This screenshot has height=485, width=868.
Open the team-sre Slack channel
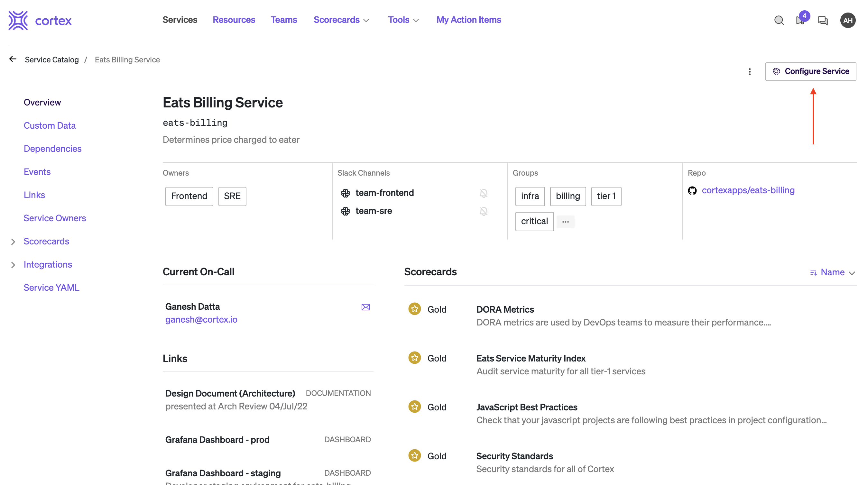coord(374,211)
